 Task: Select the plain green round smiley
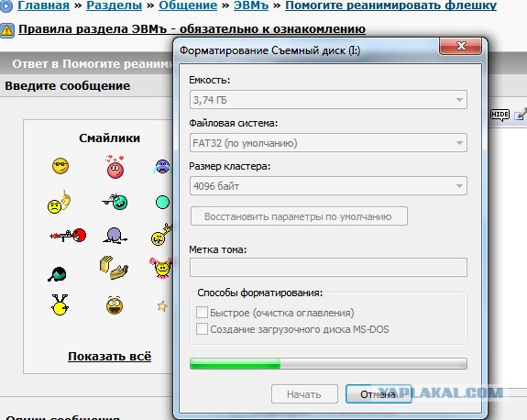point(162,202)
